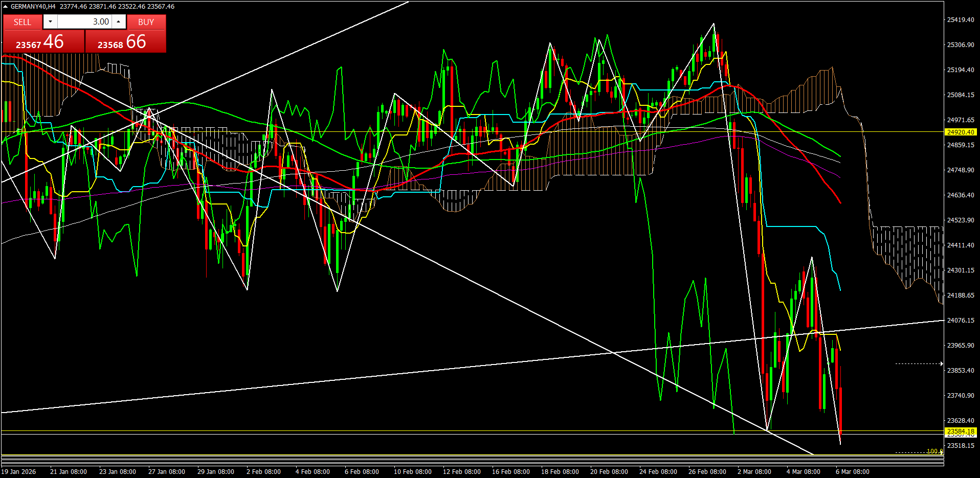The image size is (980, 478).
Task: Decrease lot volume with down arrow
Action: [50, 21]
